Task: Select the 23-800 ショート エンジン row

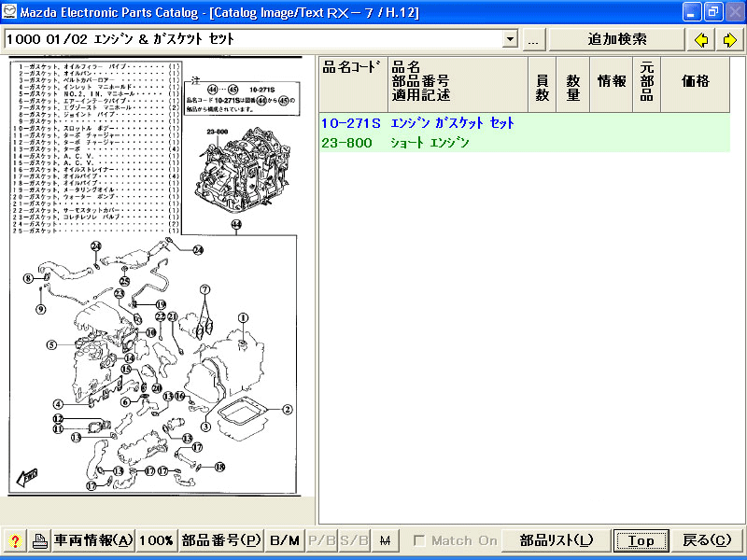Action: (524, 143)
